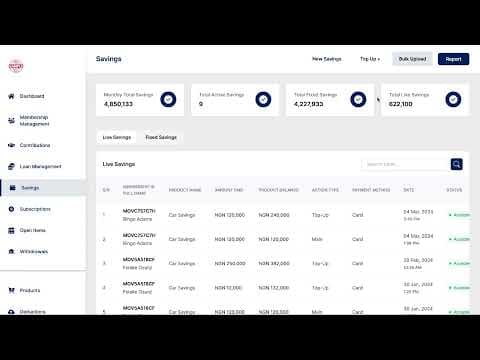The height and width of the screenshot is (360, 480).
Task: Click member ID in row 1
Action: 139,211
